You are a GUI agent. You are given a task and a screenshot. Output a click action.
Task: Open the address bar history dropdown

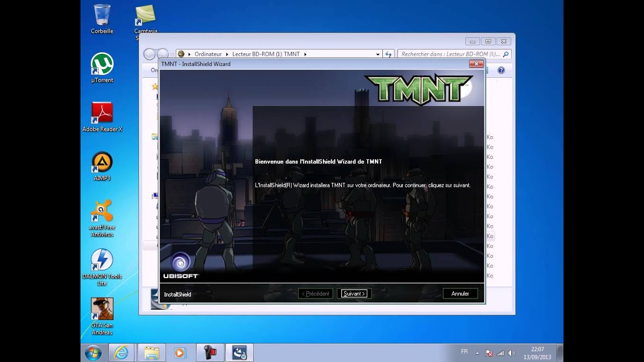(378, 54)
